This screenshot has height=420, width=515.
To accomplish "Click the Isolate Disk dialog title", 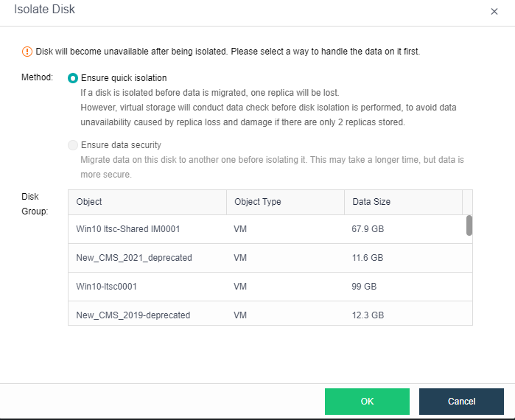I will pyautogui.click(x=44, y=10).
